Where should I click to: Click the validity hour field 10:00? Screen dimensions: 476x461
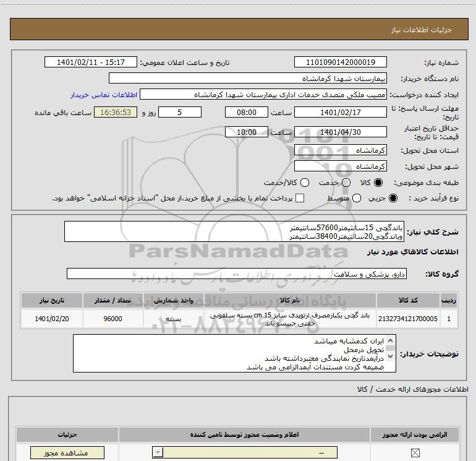click(x=247, y=132)
